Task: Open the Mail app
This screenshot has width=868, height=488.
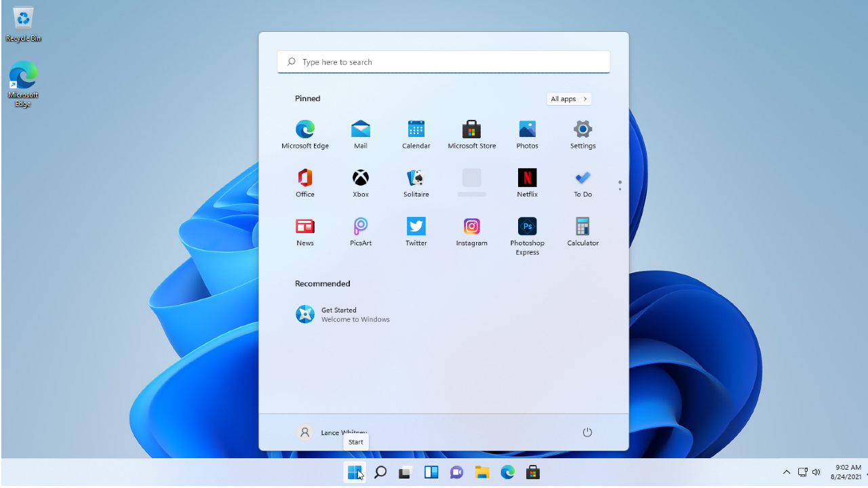Action: (x=360, y=134)
